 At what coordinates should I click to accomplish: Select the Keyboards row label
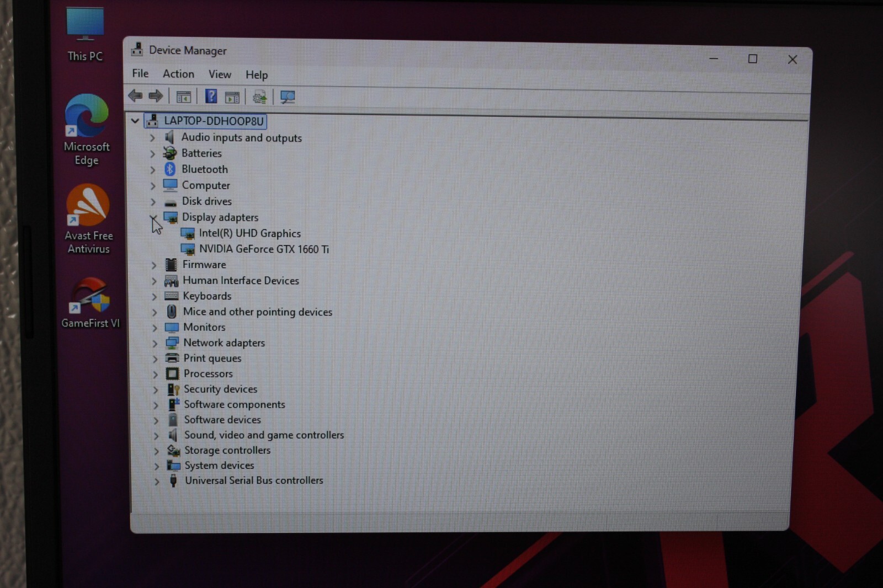point(207,296)
